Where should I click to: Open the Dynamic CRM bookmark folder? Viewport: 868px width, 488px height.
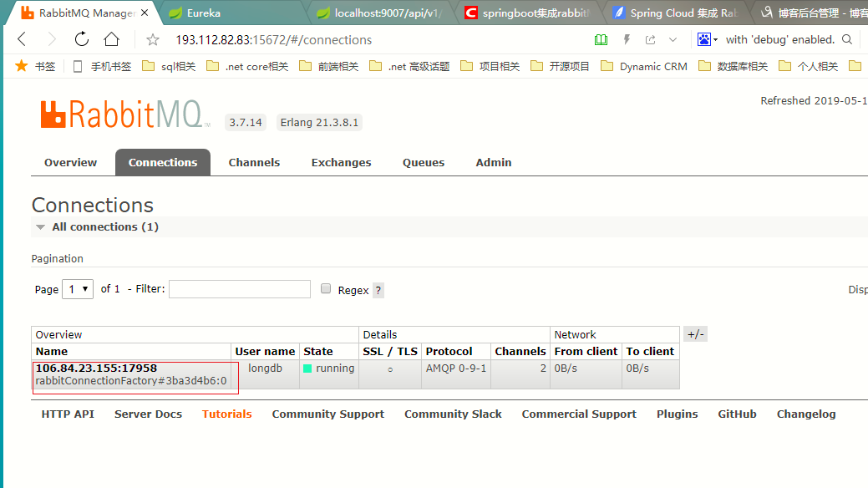[644, 67]
